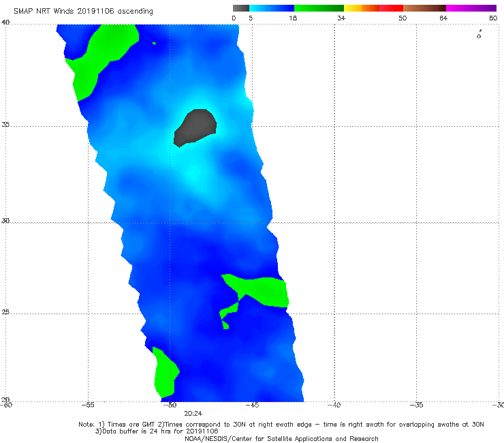
Task: Click the longitude label '-35'
Action: coord(416,405)
